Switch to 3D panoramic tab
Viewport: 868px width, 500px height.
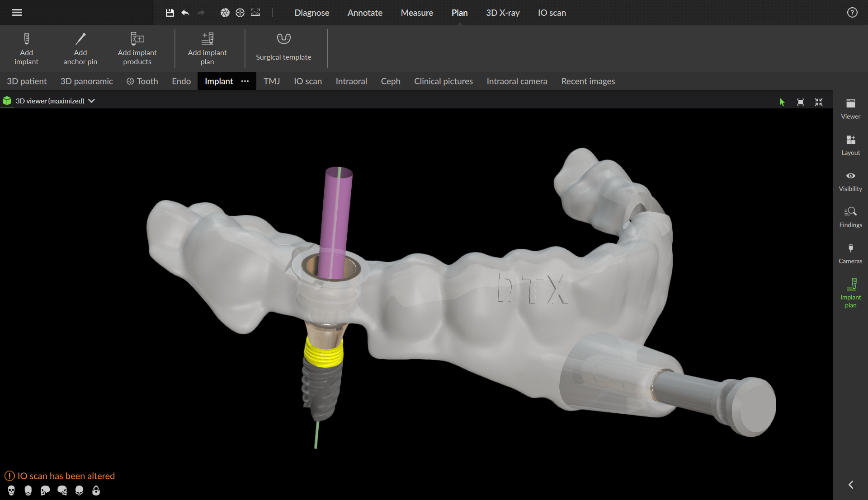pos(86,81)
